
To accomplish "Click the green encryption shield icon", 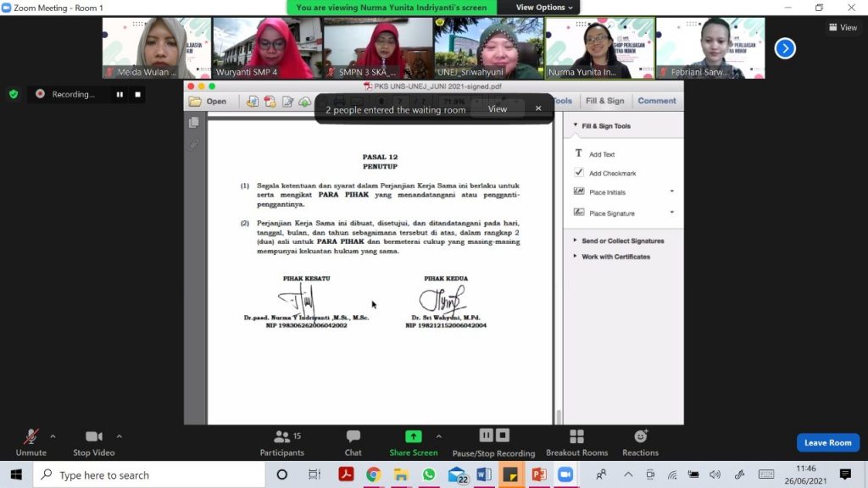I will pyautogui.click(x=14, y=94).
